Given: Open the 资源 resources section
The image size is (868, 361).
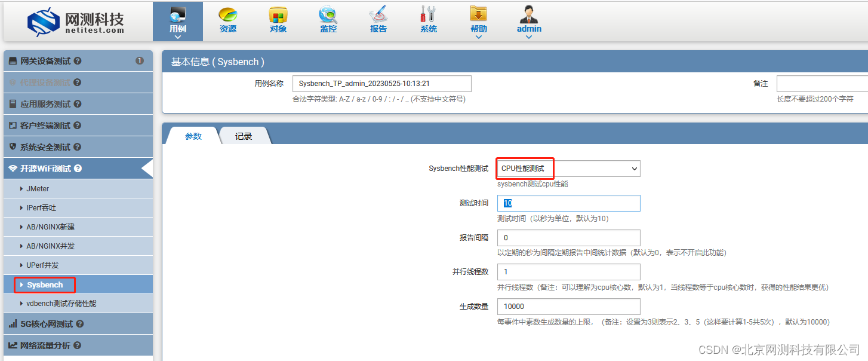Looking at the screenshot, I should pos(227,20).
